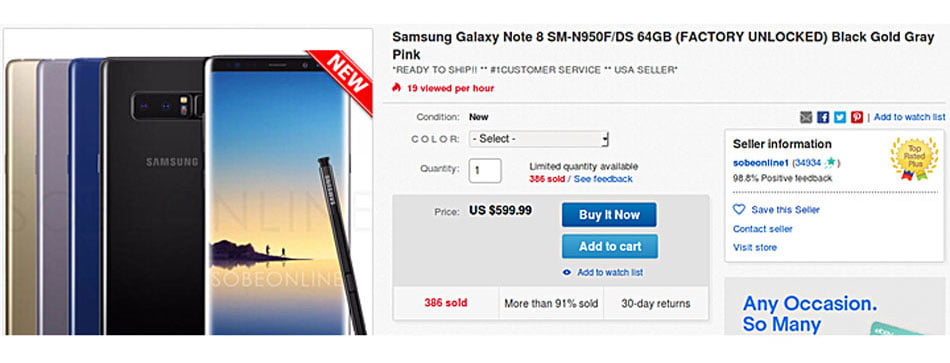Share listing via email icon
The height and width of the screenshot is (363, 950).
(805, 118)
